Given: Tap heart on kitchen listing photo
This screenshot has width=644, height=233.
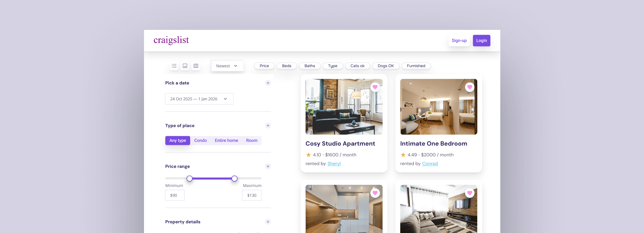Looking at the screenshot, I should pos(375,193).
